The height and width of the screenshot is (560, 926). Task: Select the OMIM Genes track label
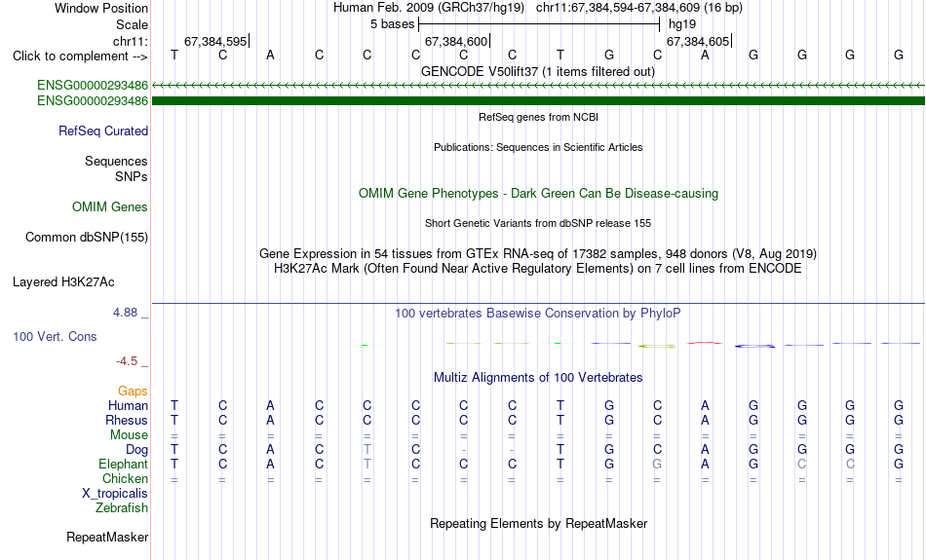click(x=110, y=207)
